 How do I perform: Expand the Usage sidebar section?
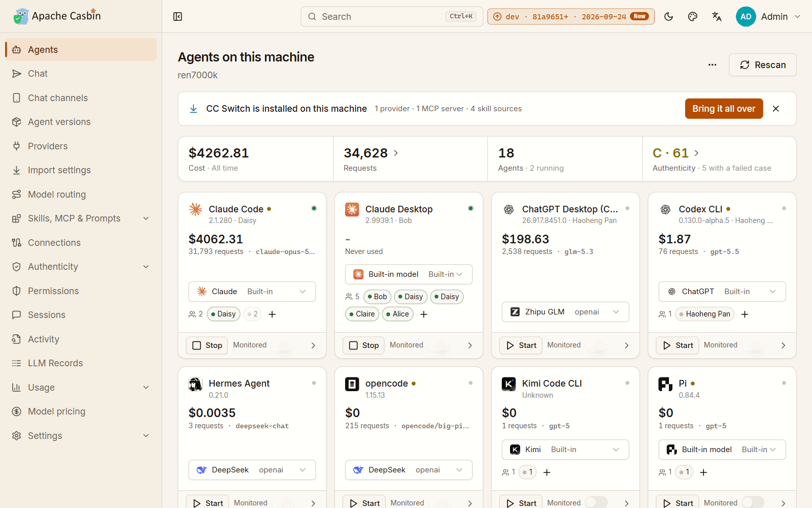81,388
